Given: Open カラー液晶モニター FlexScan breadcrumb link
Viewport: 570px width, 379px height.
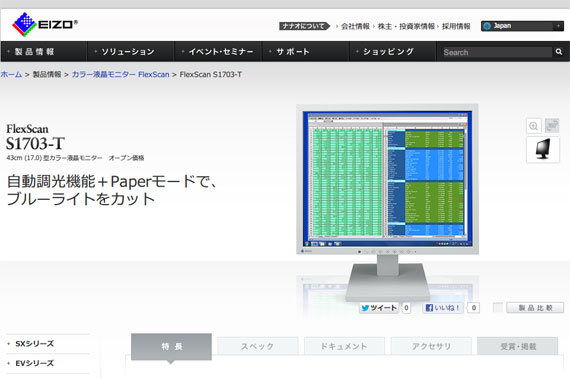Looking at the screenshot, I should pos(120,74).
